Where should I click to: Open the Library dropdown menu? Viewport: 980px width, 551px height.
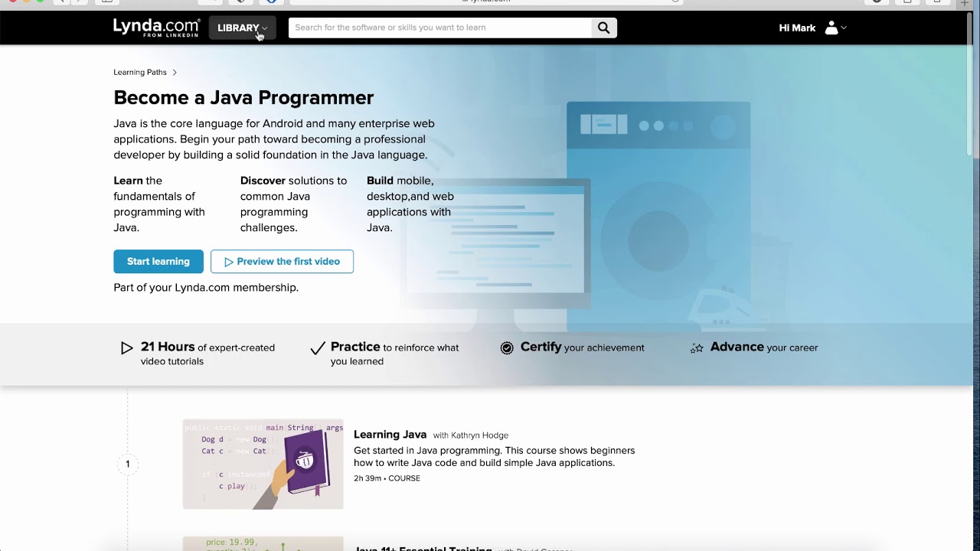242,28
